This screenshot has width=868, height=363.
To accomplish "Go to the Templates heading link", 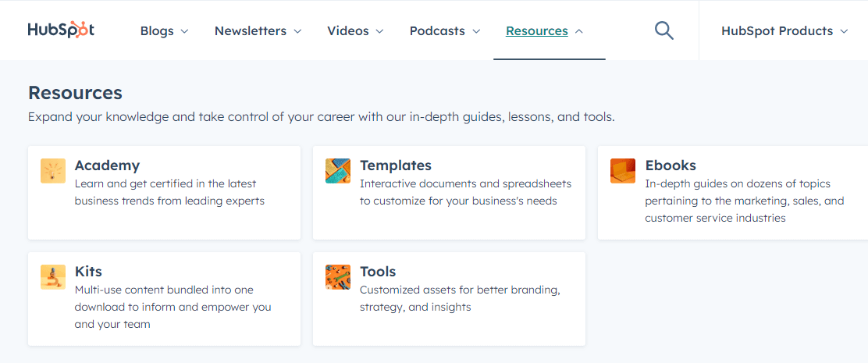I will pos(396,165).
